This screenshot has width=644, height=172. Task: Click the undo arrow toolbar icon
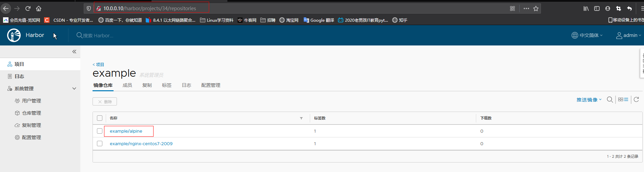click(x=629, y=8)
